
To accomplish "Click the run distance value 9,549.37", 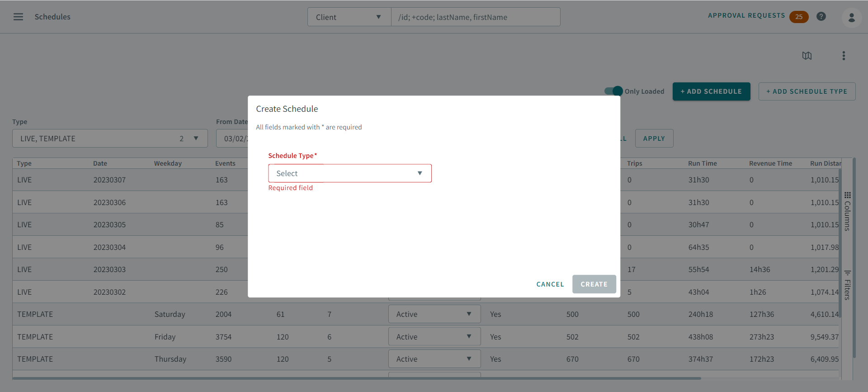I will point(825,337).
